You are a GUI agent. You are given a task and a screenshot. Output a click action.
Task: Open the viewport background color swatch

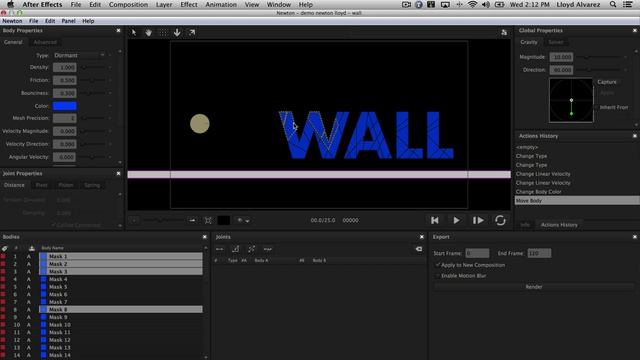click(224, 220)
